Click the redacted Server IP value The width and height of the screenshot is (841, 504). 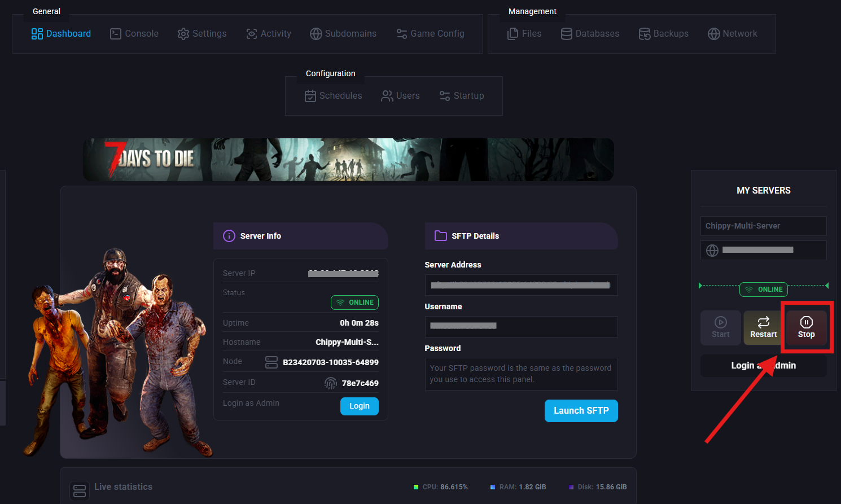coord(343,274)
